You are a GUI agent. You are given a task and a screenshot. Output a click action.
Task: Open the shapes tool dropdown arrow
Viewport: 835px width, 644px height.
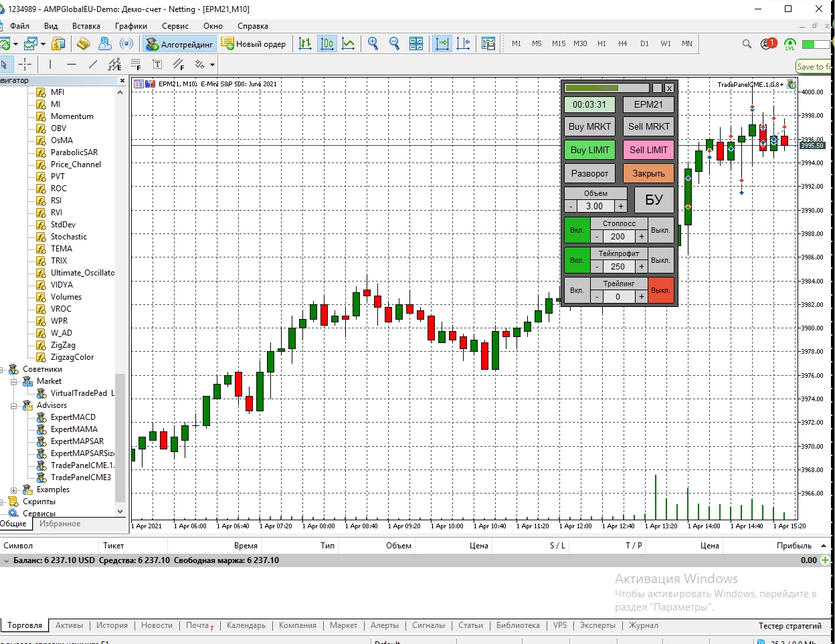tap(213, 65)
